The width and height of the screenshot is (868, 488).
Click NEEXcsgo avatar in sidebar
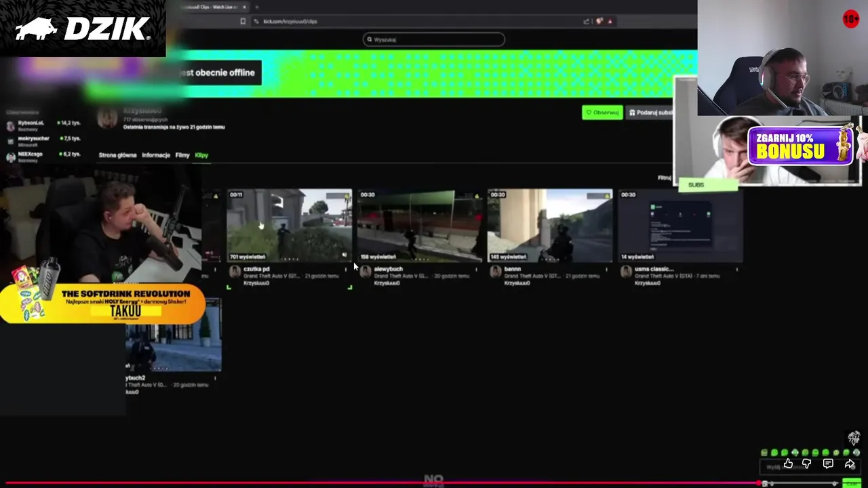pos(10,157)
